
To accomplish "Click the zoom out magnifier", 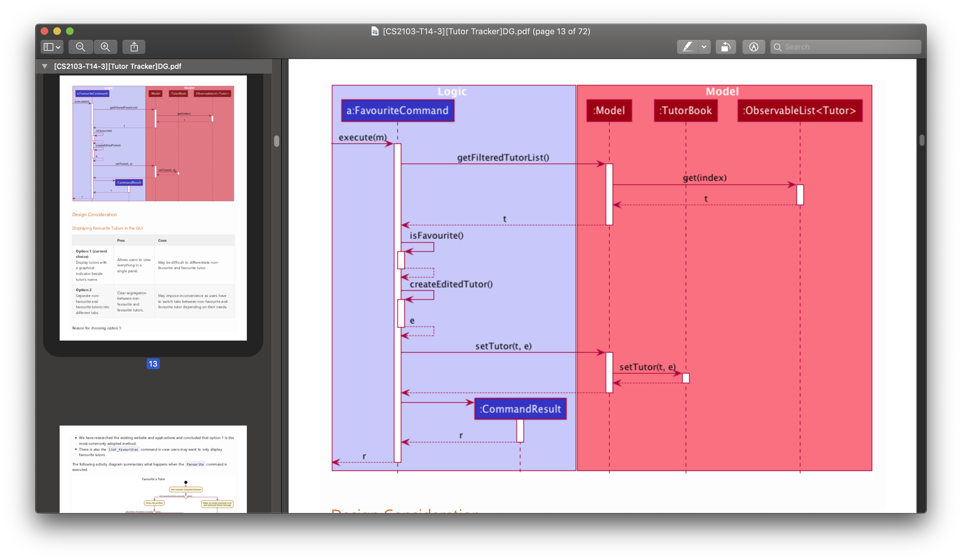I will coord(81,47).
